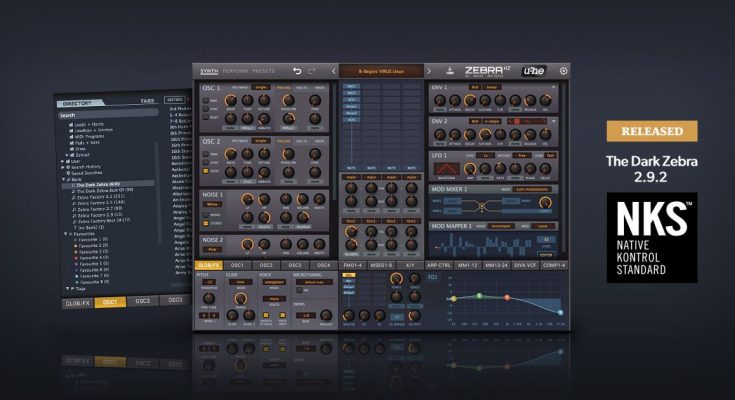This screenshot has height=400, width=735.
Task: Click the preset browser Search field
Action: 110,115
